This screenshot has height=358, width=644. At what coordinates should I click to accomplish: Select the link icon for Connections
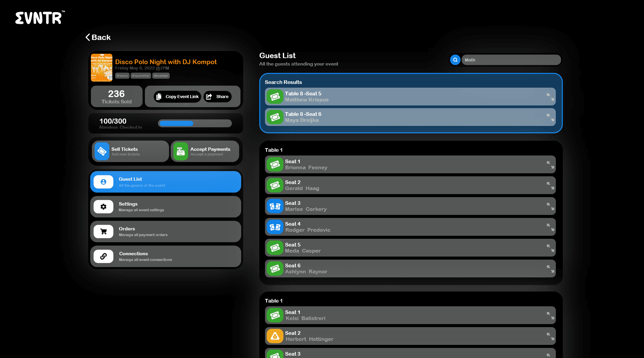103,256
